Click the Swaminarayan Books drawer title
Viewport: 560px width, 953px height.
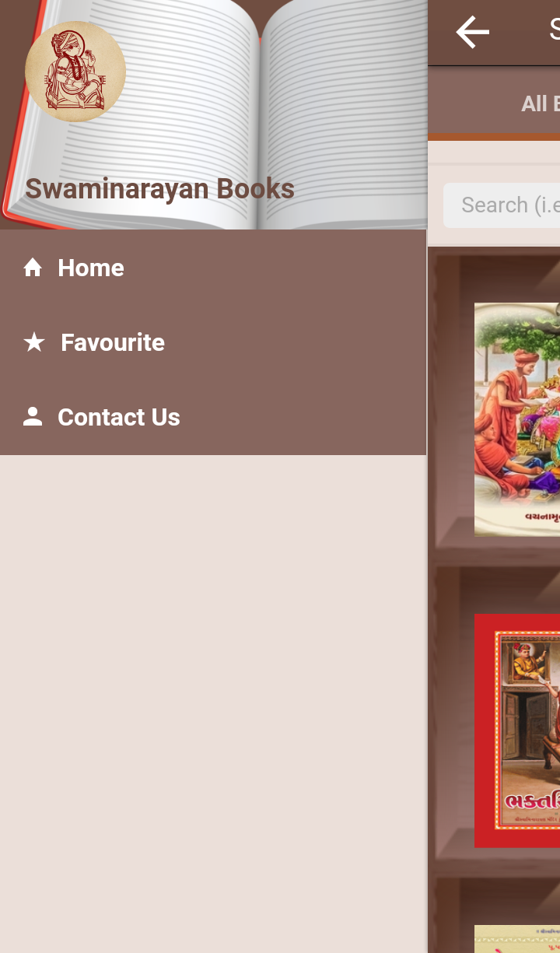click(x=159, y=189)
